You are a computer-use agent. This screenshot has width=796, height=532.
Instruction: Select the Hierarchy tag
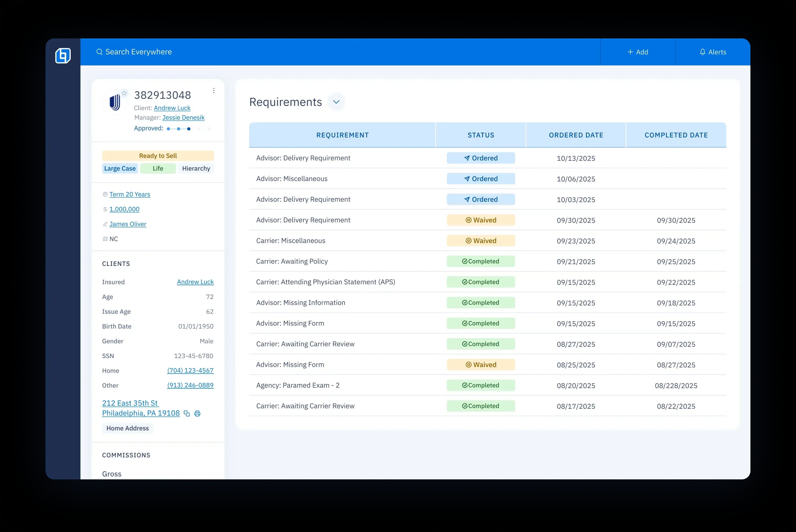point(196,168)
